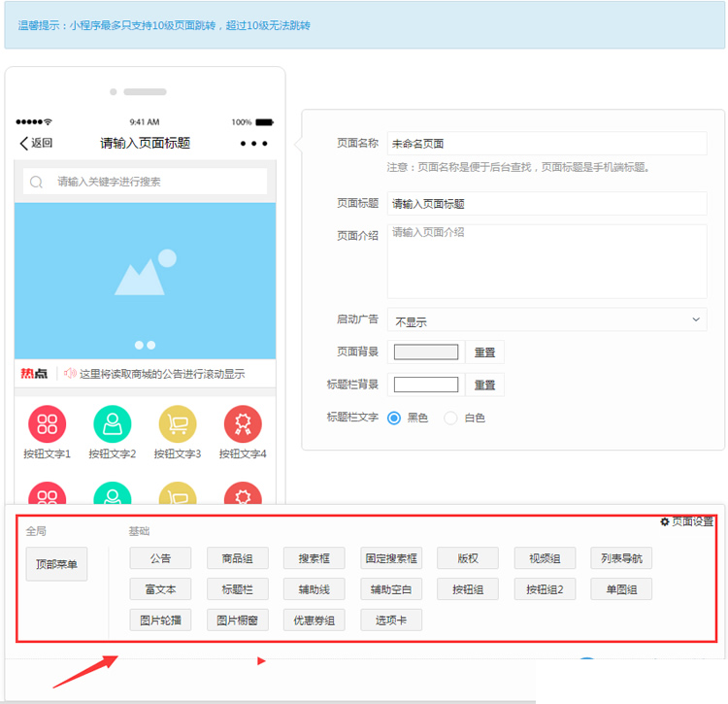Add the 固定搜索框 component

click(391, 558)
